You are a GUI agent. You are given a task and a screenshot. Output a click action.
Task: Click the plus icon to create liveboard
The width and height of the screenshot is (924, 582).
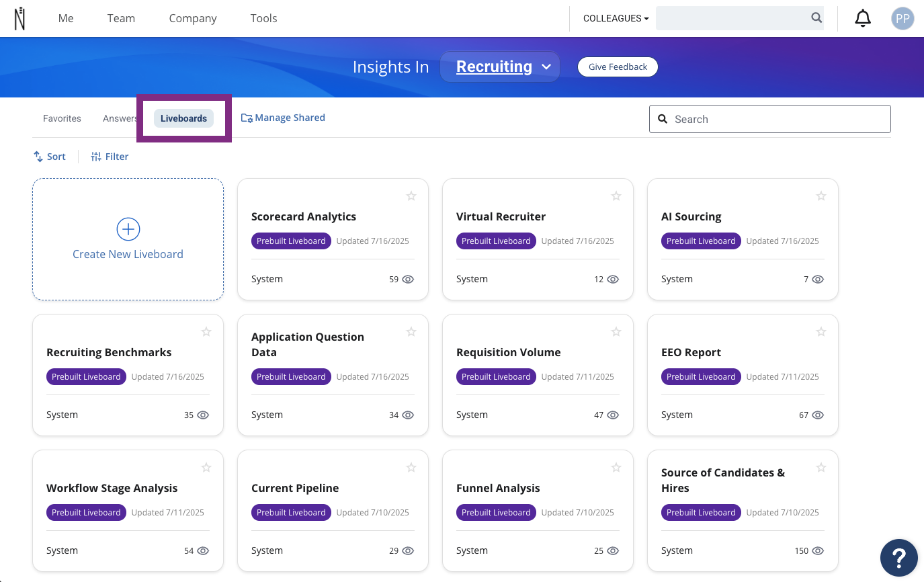tap(128, 229)
